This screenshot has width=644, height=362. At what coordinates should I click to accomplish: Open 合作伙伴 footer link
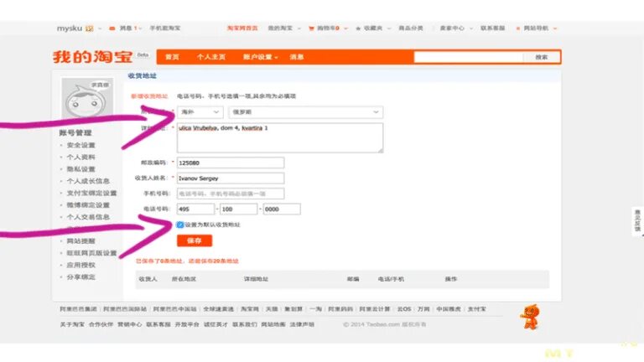pos(101,324)
